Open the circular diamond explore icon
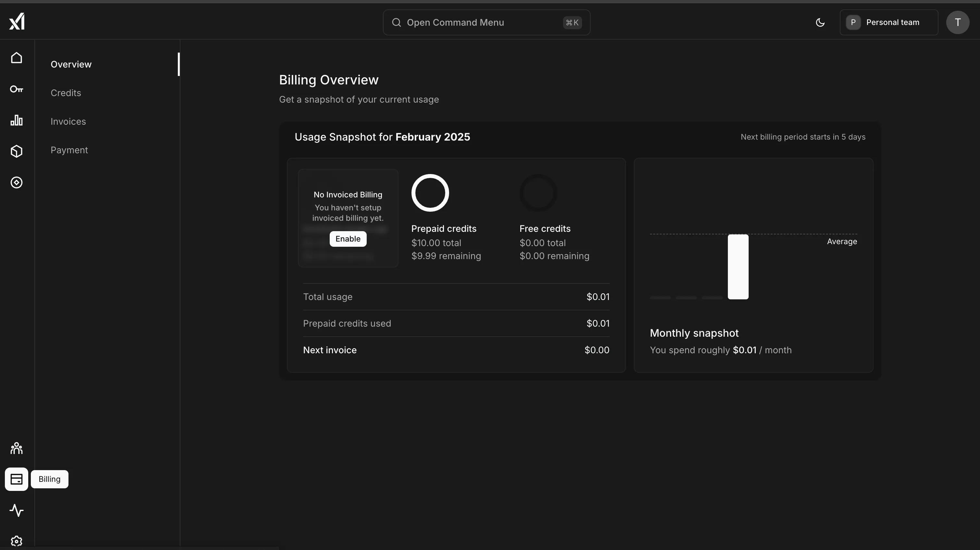This screenshot has height=550, width=980. (x=16, y=182)
